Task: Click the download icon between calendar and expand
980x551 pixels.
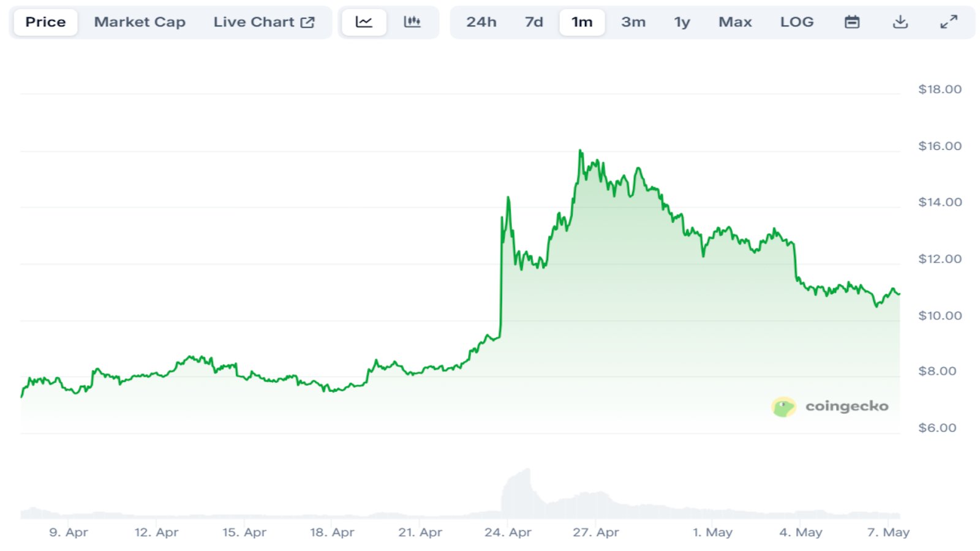Action: coord(900,21)
